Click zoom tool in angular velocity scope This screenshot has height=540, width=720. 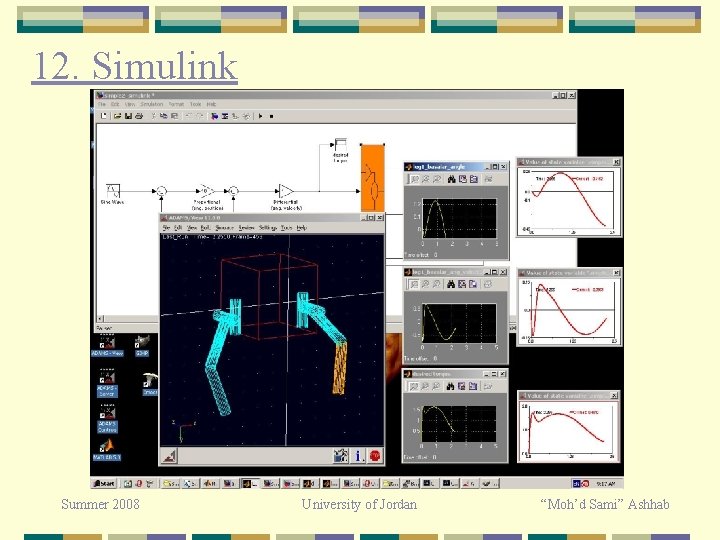coord(414,284)
